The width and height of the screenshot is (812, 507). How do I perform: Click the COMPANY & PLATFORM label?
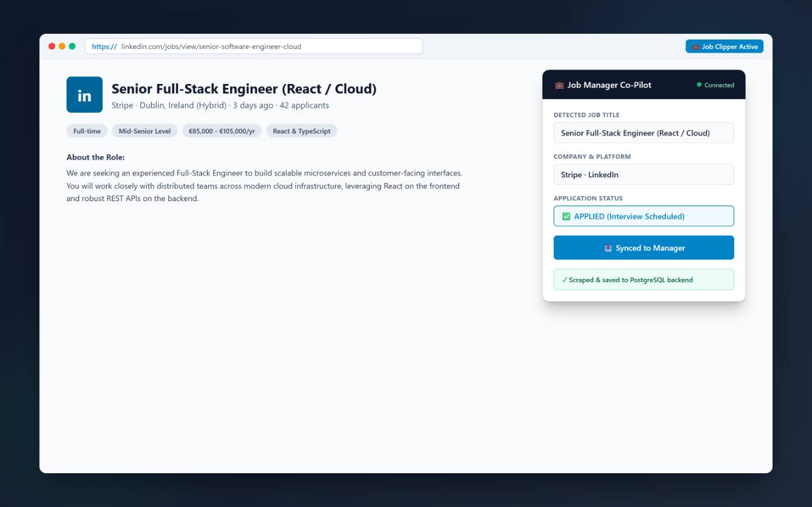point(592,157)
